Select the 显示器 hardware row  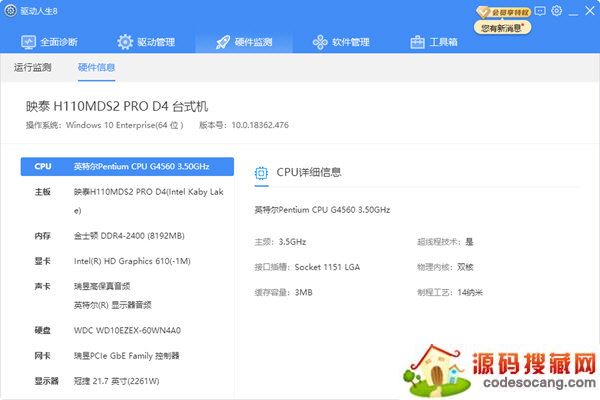click(x=127, y=381)
